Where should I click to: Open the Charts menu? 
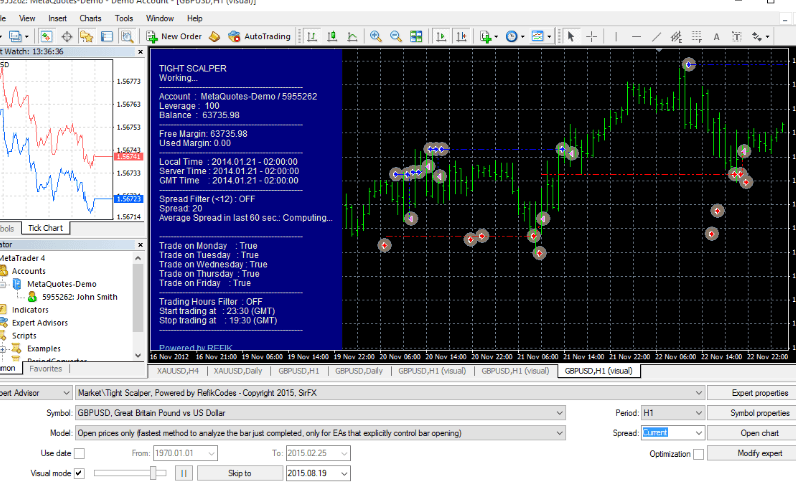90,18
